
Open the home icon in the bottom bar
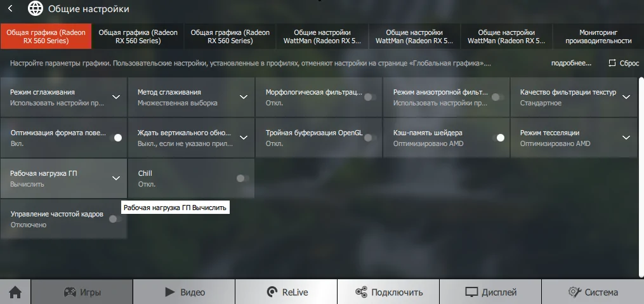point(15,292)
